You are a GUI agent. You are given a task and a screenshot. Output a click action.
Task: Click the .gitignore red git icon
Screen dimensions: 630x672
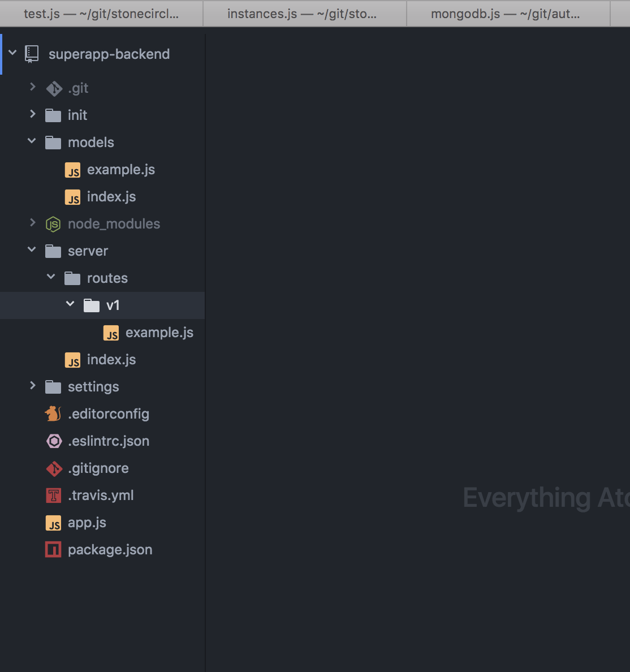click(x=54, y=469)
